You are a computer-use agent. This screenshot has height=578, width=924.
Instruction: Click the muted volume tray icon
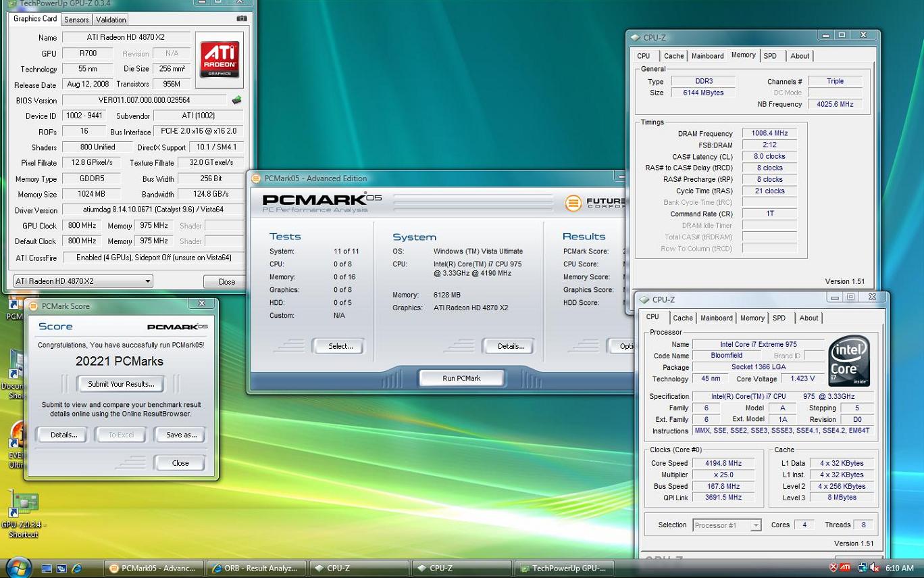874,568
